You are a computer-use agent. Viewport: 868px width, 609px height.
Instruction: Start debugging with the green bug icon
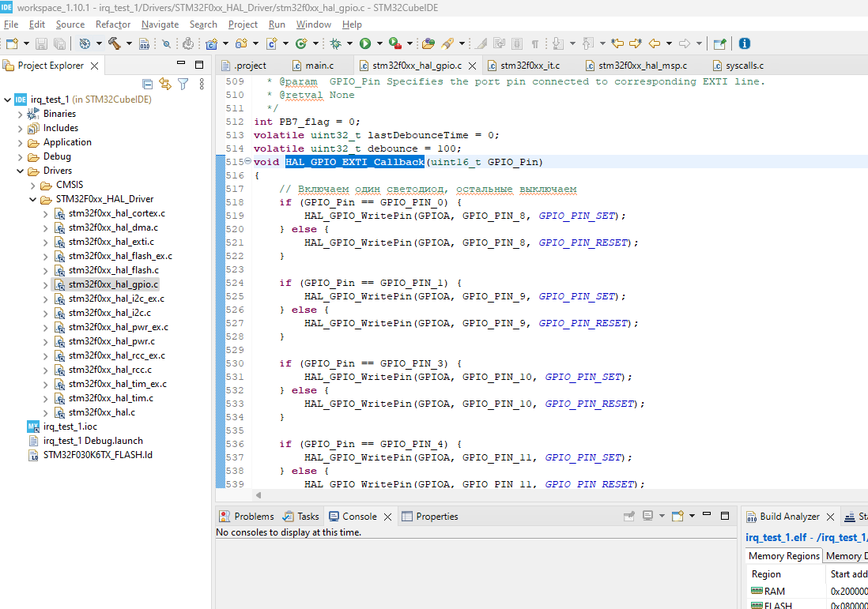[x=335, y=43]
